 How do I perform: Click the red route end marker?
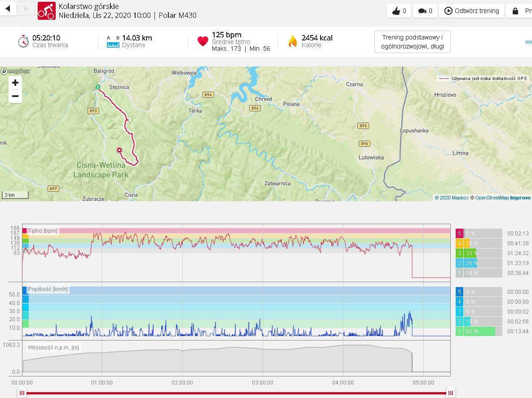tap(119, 150)
